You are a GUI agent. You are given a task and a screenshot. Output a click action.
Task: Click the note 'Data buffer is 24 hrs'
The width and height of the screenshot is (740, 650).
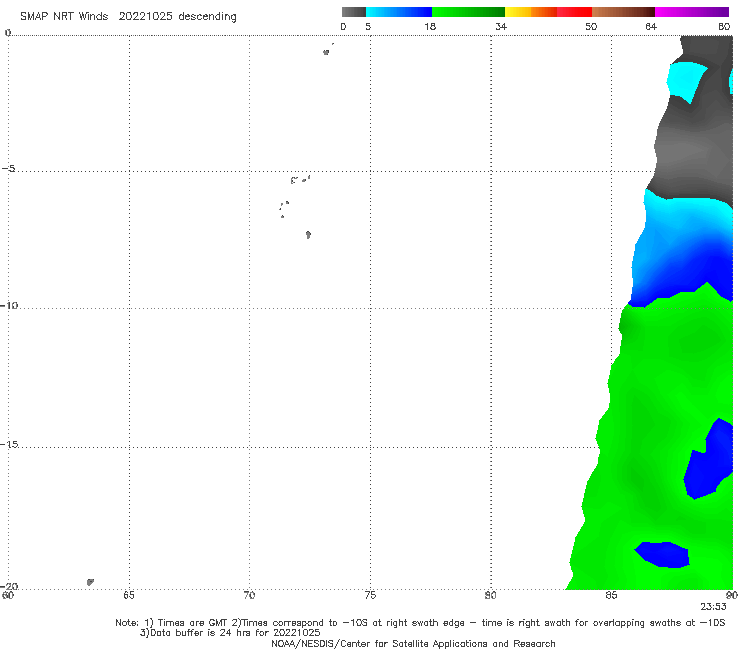coord(201,633)
